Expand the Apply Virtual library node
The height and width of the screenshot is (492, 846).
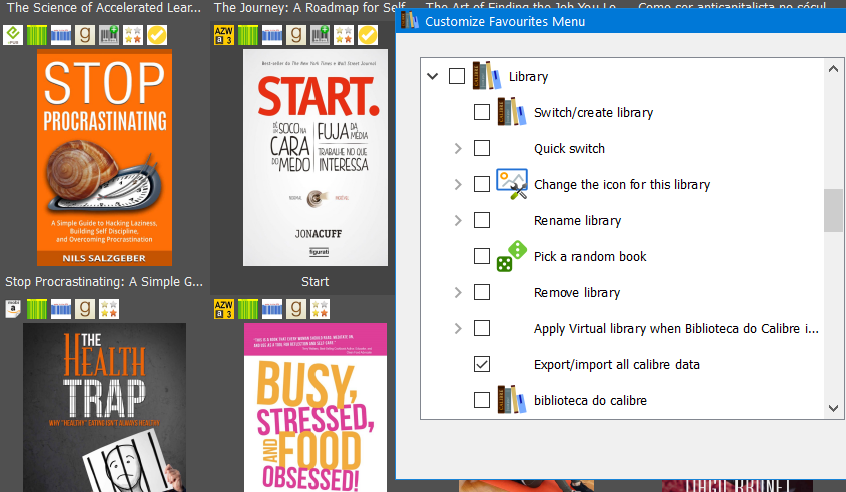point(458,329)
